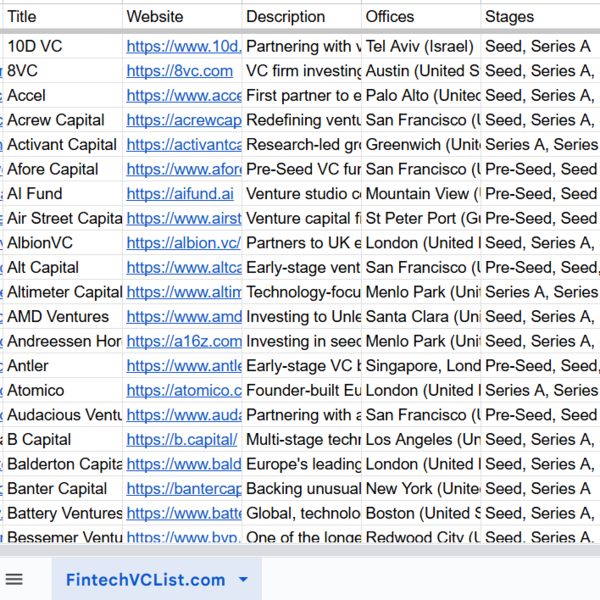This screenshot has width=600, height=600.
Task: Select 10D VC stages cell Seed, Series A
Action: tap(540, 46)
